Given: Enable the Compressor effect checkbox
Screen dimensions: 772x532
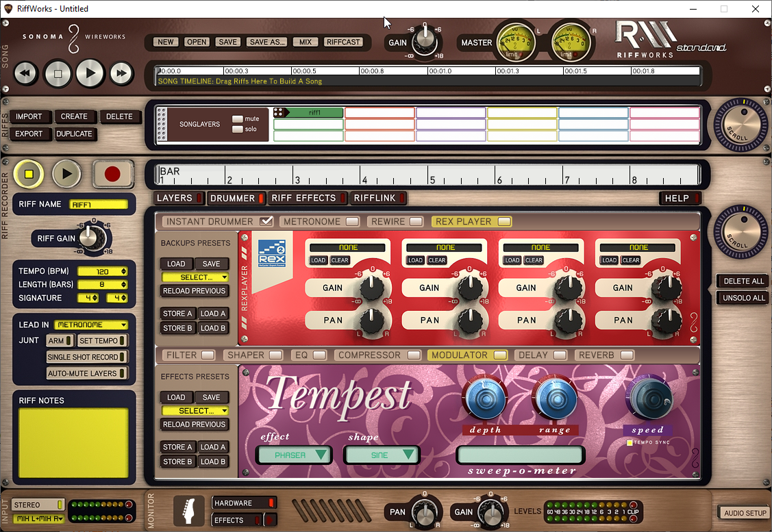Looking at the screenshot, I should pos(414,355).
